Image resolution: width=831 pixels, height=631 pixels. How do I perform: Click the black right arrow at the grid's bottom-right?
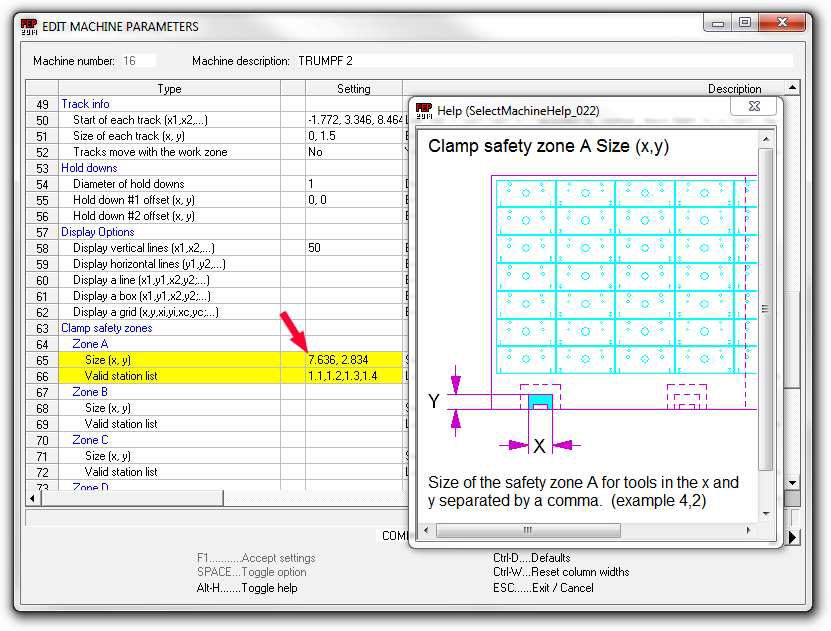pyautogui.click(x=793, y=537)
